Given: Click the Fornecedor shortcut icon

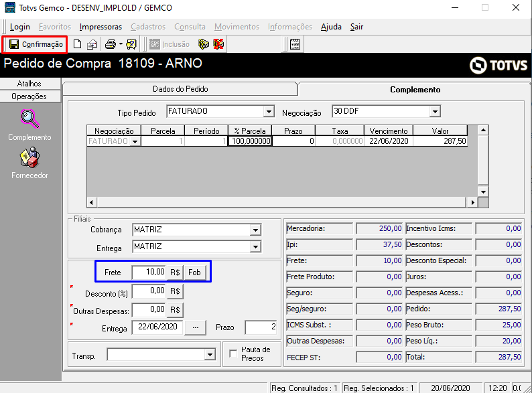Looking at the screenshot, I should point(30,157).
